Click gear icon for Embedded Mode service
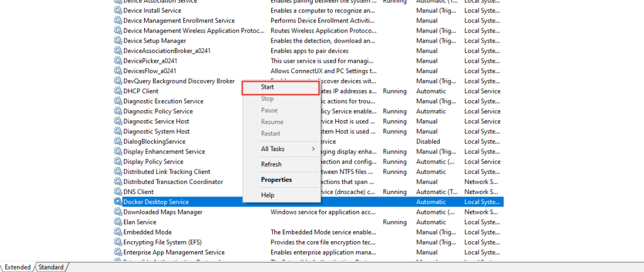Screen dimensions: 644x272 [118, 232]
